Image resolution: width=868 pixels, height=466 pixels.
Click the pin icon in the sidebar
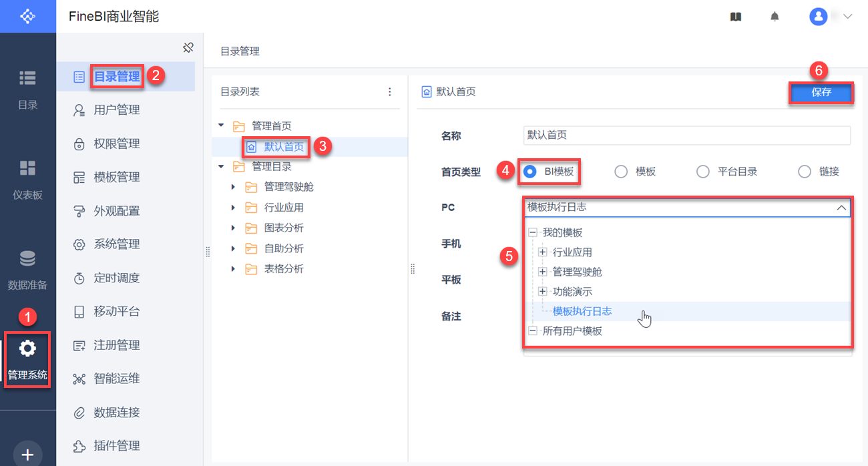[188, 47]
